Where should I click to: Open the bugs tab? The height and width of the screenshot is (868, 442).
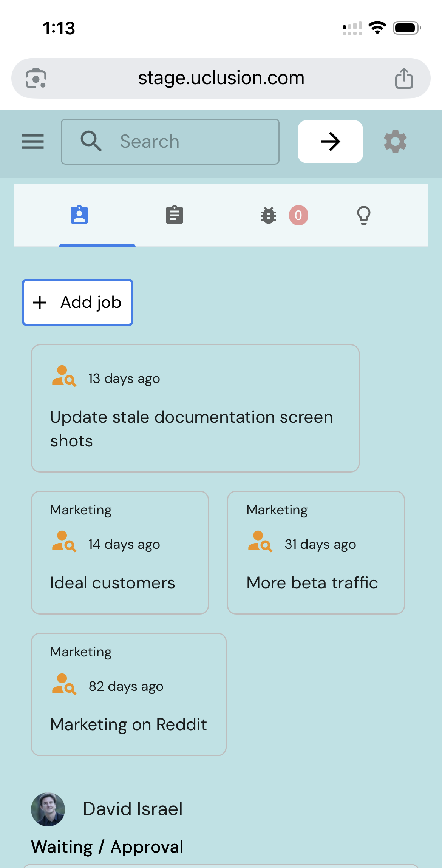click(269, 215)
